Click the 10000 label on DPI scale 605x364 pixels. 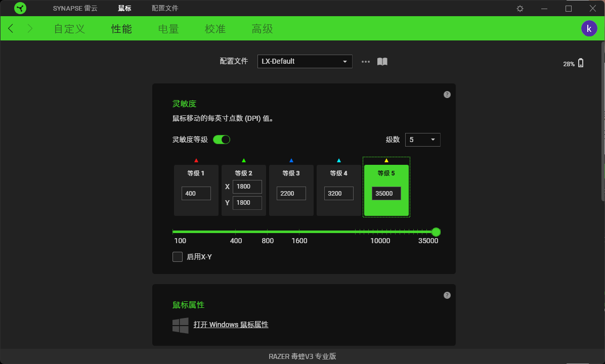click(380, 241)
